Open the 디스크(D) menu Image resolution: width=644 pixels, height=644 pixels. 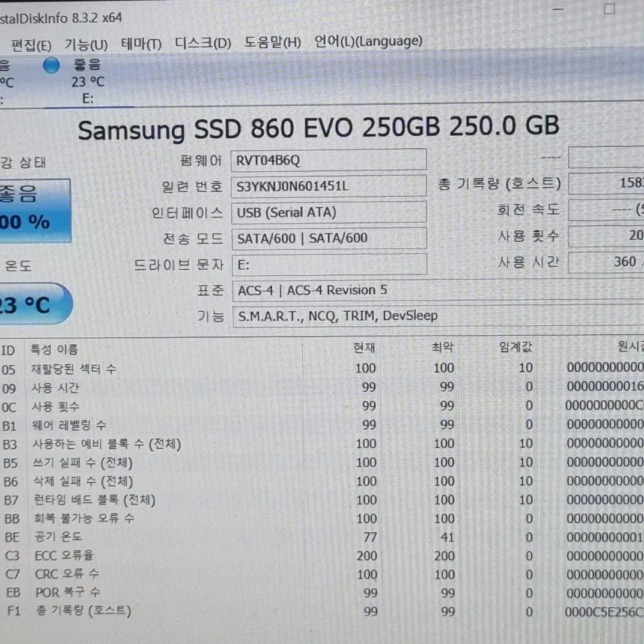[x=203, y=42]
